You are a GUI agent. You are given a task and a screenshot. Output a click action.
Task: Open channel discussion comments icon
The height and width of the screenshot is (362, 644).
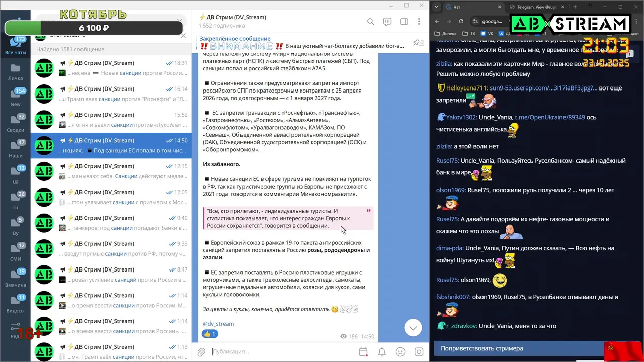[387, 22]
